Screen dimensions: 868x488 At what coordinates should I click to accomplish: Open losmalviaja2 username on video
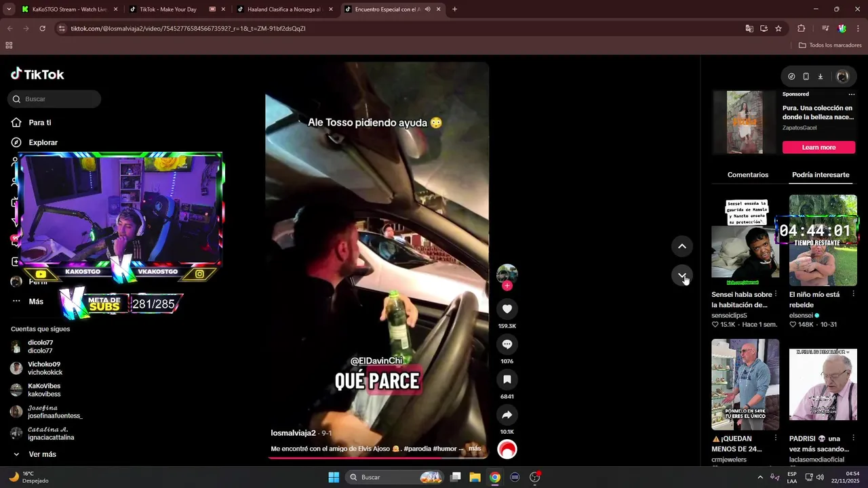point(293,432)
